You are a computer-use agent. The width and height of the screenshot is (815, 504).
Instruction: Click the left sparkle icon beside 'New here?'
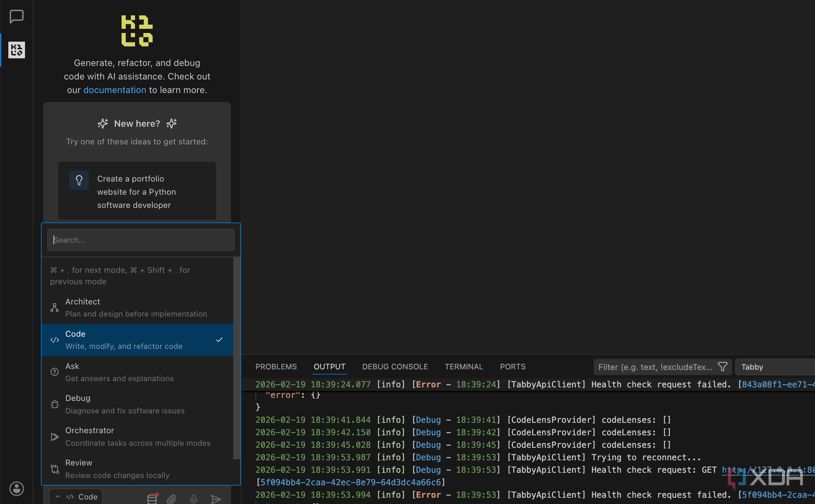pyautogui.click(x=103, y=123)
